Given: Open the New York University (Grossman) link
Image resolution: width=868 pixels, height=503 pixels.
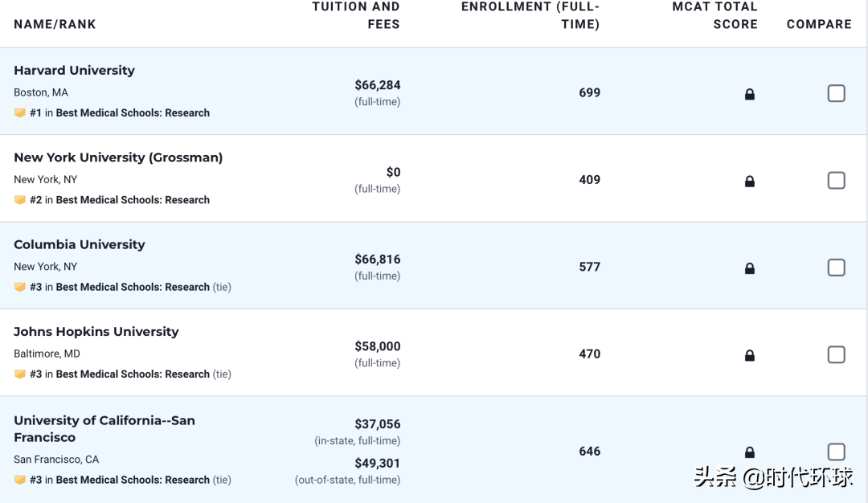Looking at the screenshot, I should click(x=118, y=157).
